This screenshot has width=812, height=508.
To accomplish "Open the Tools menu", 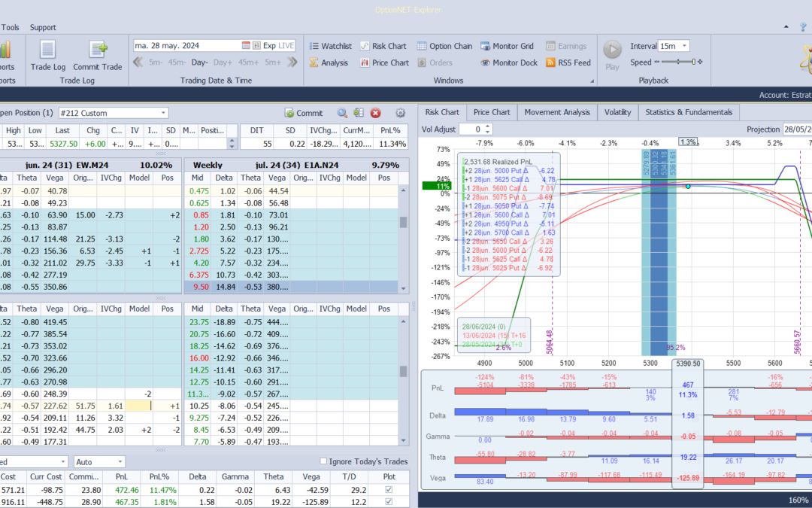I will click(x=10, y=28).
